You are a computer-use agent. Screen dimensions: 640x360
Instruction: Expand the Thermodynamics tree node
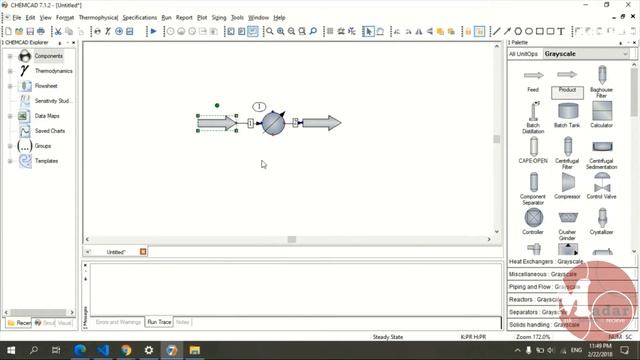10,71
